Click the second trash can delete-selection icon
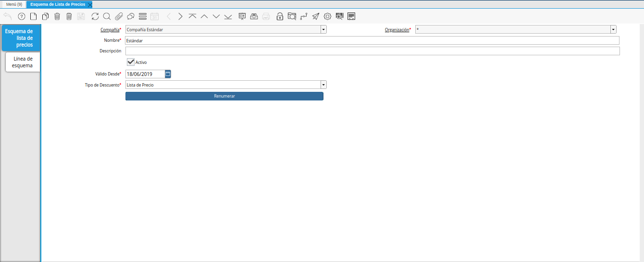Screen dimensions: 644x262 coord(69,16)
